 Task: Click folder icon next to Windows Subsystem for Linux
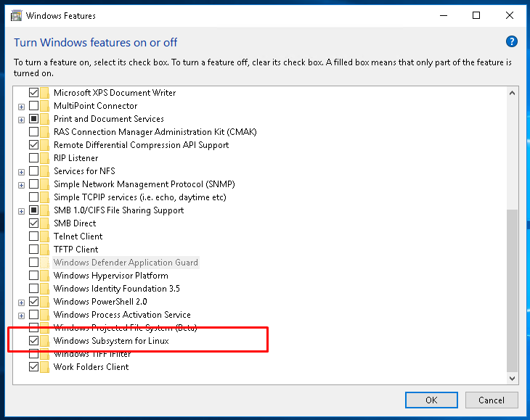point(44,341)
